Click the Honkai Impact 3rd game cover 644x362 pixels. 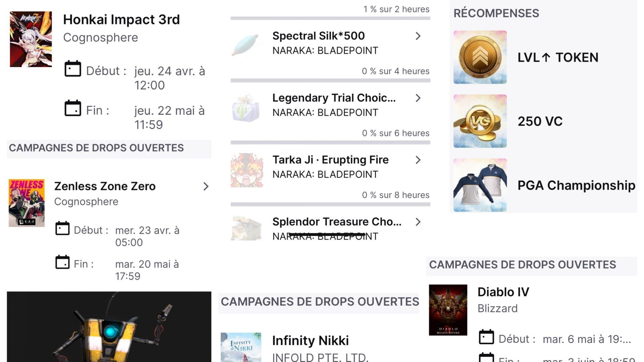[31, 39]
